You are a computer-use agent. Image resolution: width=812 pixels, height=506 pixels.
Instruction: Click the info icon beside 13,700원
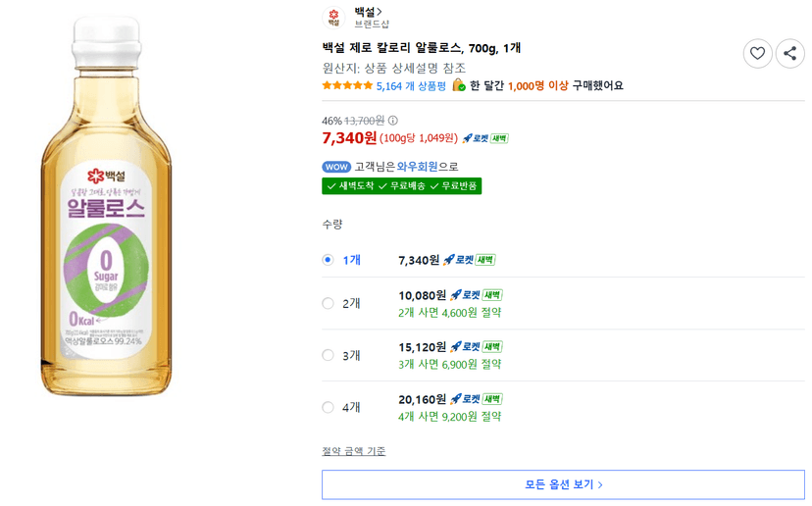(x=393, y=121)
